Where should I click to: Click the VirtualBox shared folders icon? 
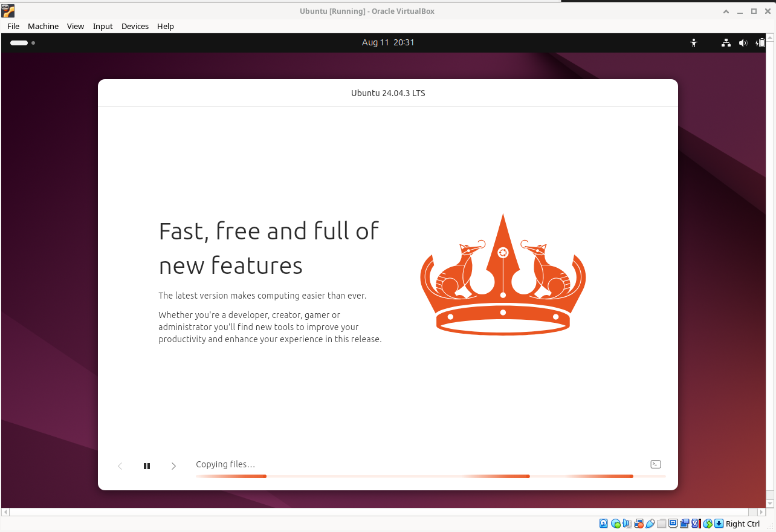pos(662,524)
